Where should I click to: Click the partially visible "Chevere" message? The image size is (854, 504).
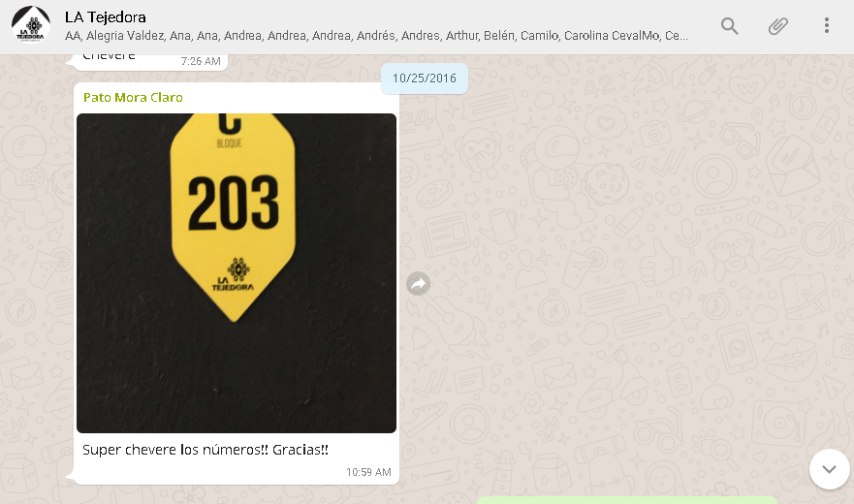[109, 56]
